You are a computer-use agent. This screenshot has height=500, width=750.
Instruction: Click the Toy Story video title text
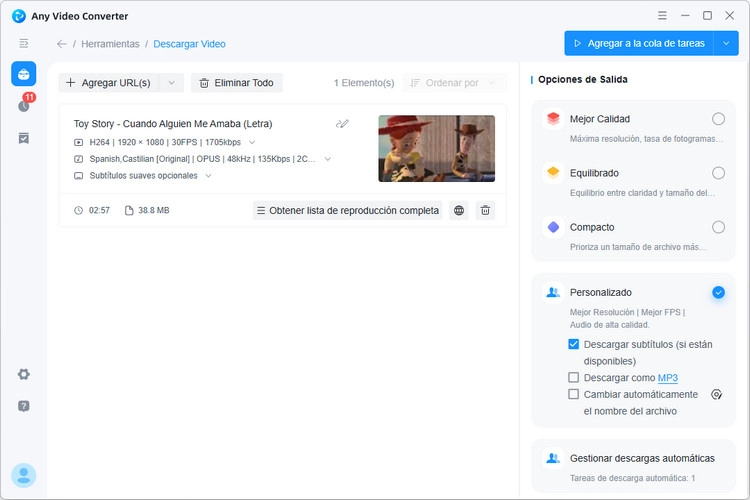point(173,123)
